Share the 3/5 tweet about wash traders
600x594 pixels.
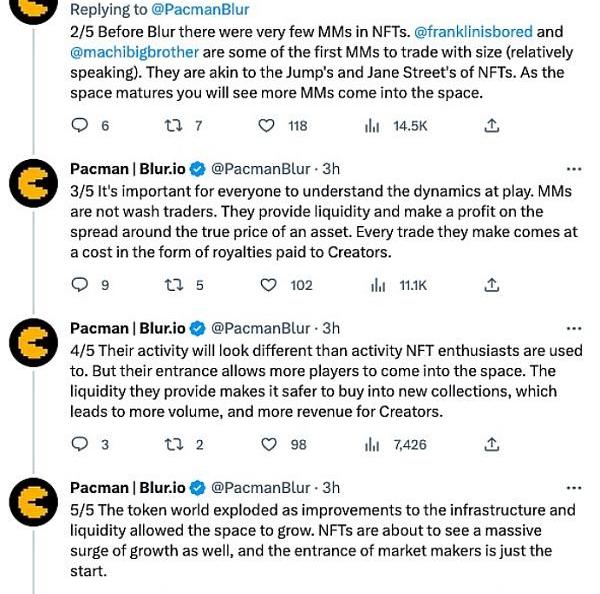(x=491, y=285)
